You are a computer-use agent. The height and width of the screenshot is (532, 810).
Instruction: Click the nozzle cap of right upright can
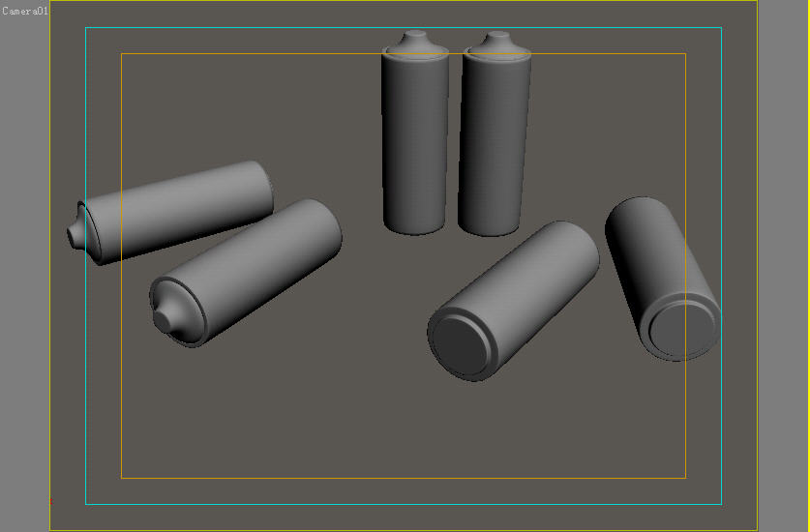point(496,41)
